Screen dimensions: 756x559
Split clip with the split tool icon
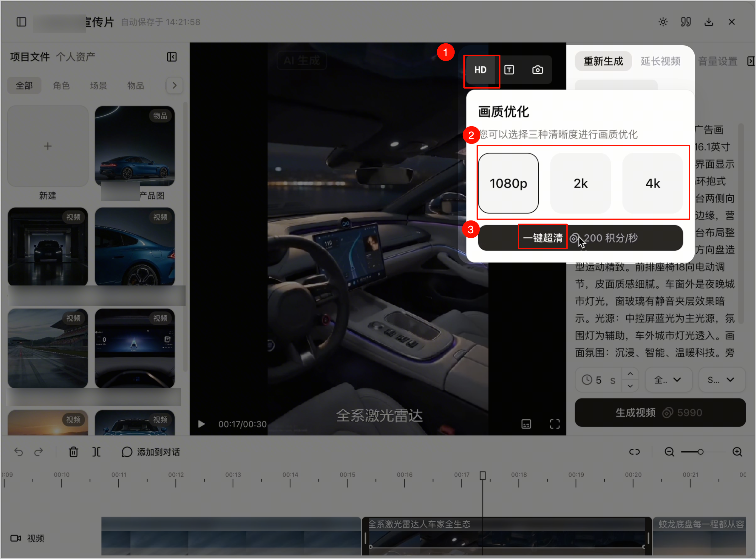tap(96, 452)
